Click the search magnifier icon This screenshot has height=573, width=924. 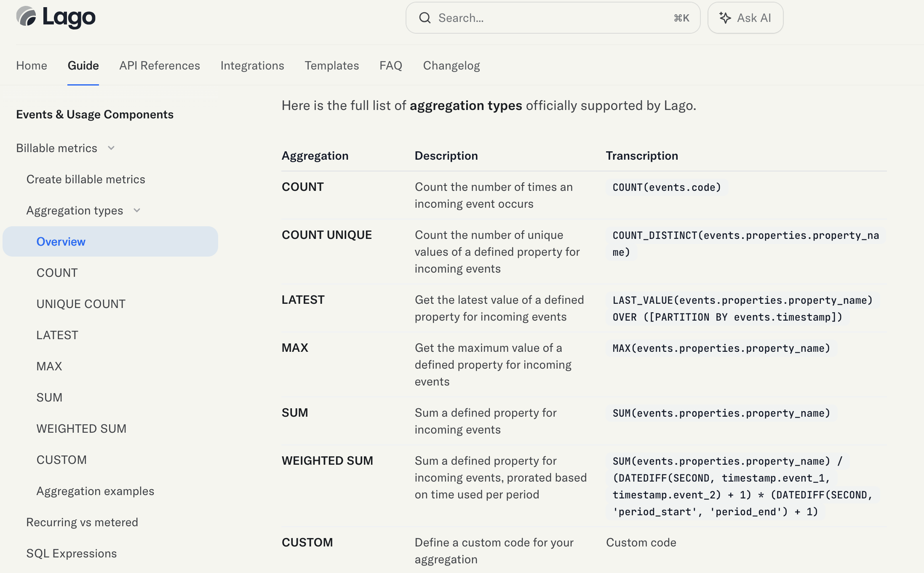(x=425, y=18)
